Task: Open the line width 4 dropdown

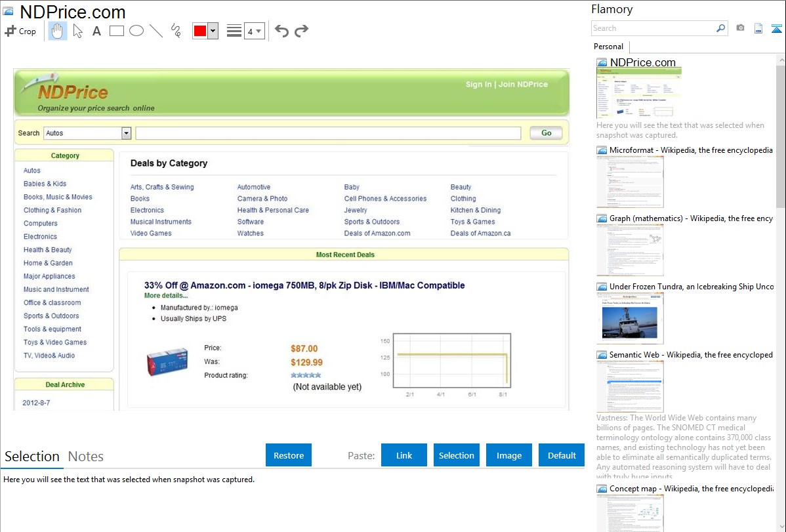Action: [x=254, y=31]
